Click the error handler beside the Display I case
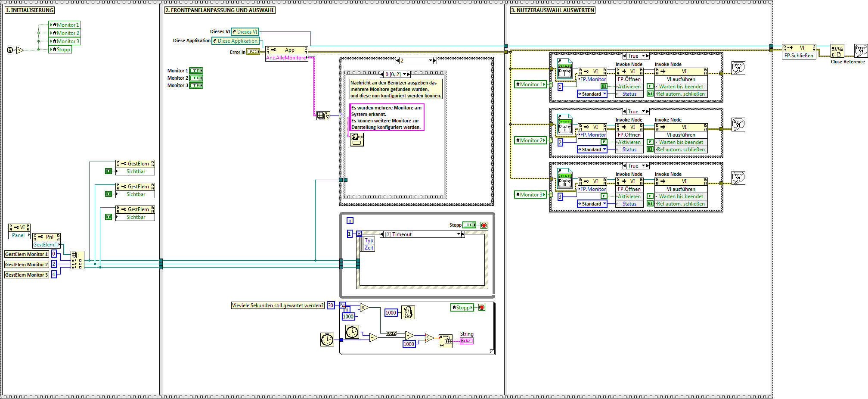The width and height of the screenshot is (868, 399). pyautogui.click(x=738, y=68)
